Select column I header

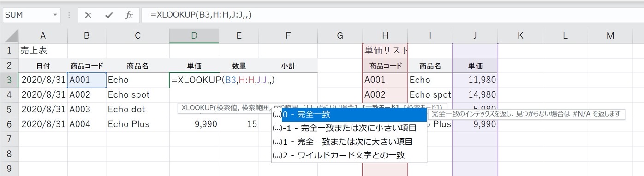(430, 36)
